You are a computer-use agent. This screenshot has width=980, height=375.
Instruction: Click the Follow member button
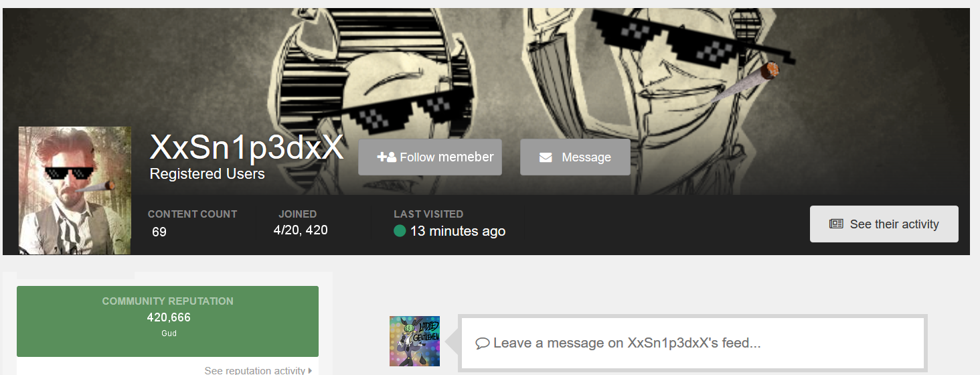430,157
